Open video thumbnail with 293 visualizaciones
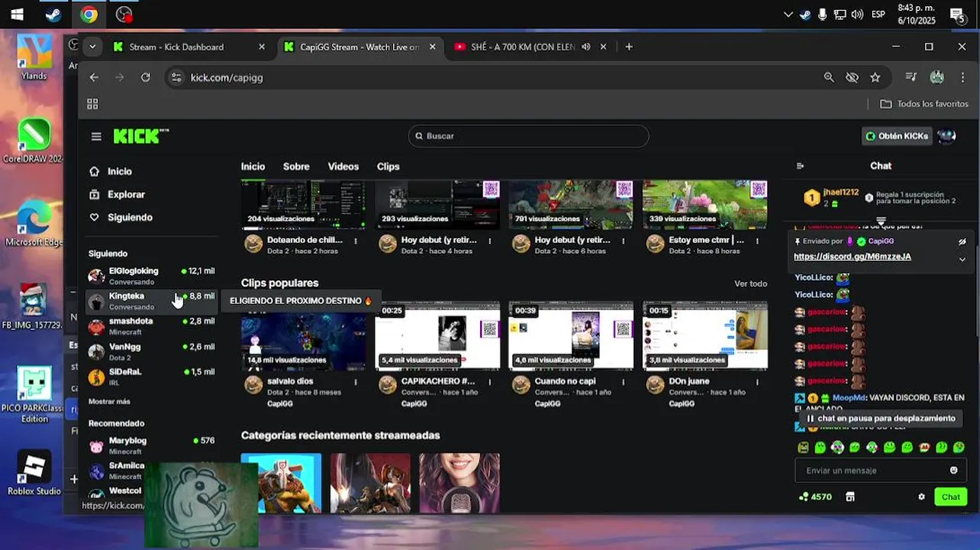This screenshot has width=980, height=550. tap(437, 205)
